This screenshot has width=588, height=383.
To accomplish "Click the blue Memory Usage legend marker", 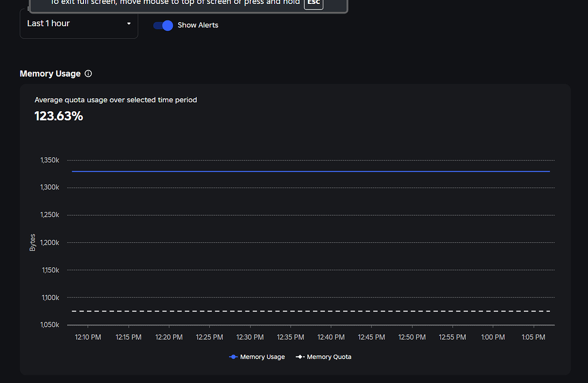I will [233, 357].
